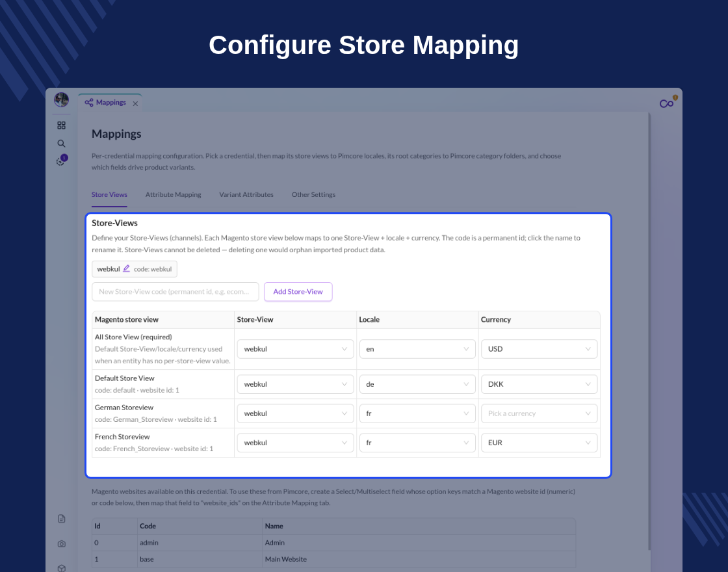Switch to the Store Views tab
Image resolution: width=728 pixels, height=572 pixels.
click(109, 194)
